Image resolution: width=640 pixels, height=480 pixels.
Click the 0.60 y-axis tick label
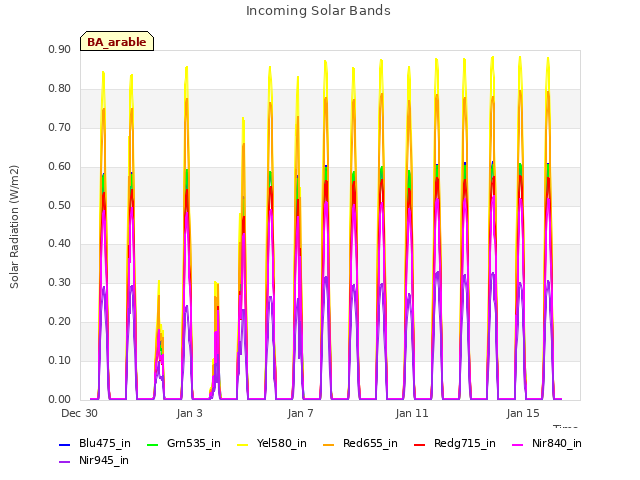coord(59,166)
